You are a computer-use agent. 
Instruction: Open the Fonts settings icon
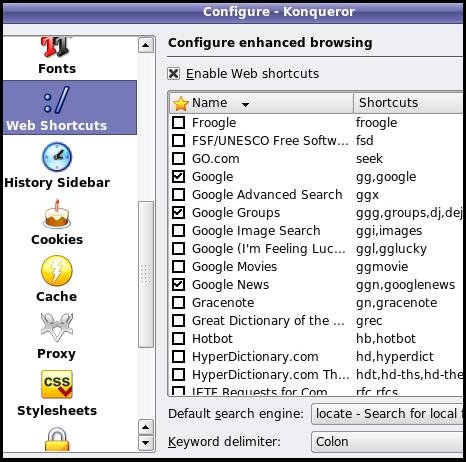56,47
